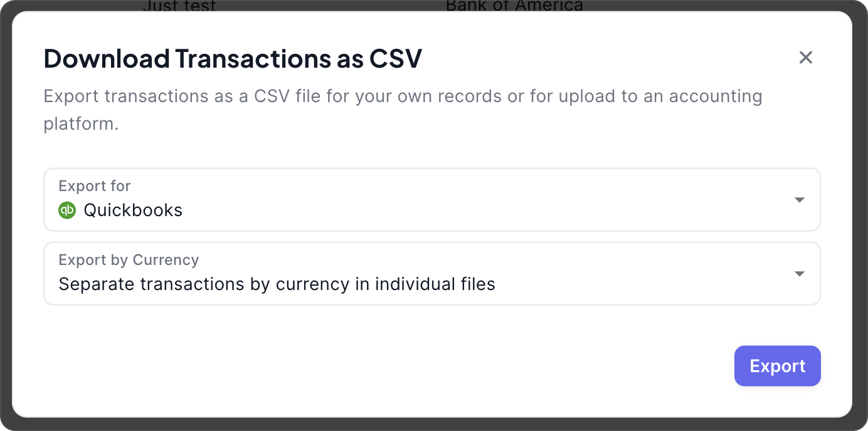The width and height of the screenshot is (868, 431).
Task: Open the Export by Currency selector
Action: coord(431,274)
